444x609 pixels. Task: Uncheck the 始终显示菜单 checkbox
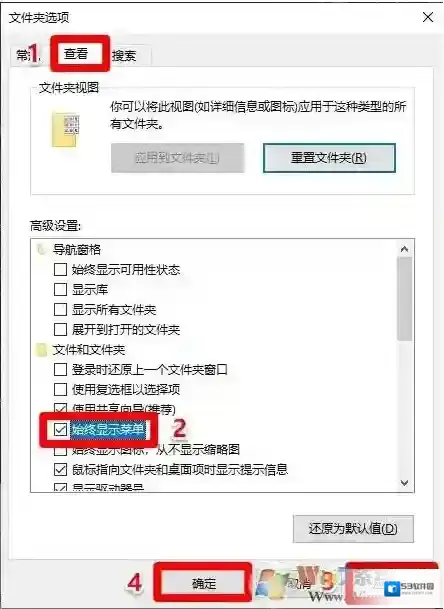tap(60, 430)
